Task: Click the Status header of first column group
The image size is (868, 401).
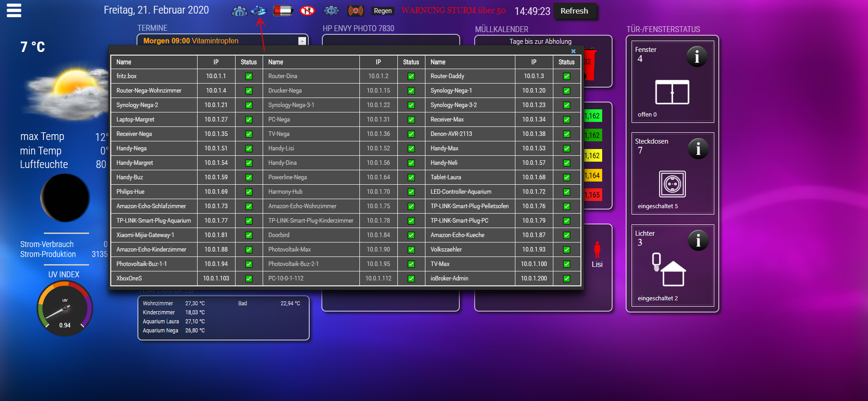Action: point(249,62)
